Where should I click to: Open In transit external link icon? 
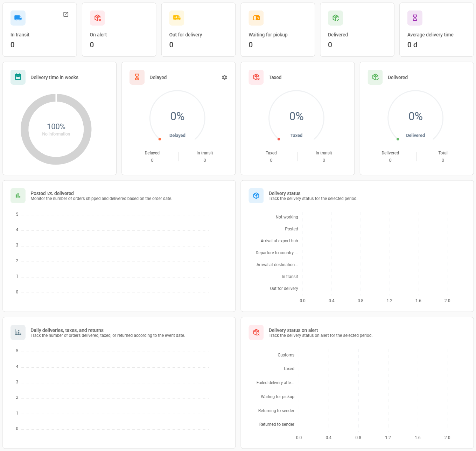(66, 14)
